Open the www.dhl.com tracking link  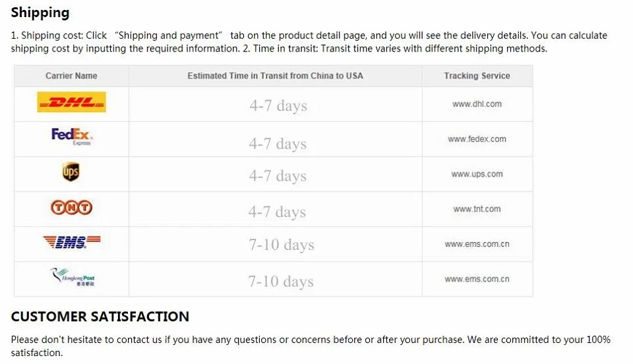click(x=477, y=104)
